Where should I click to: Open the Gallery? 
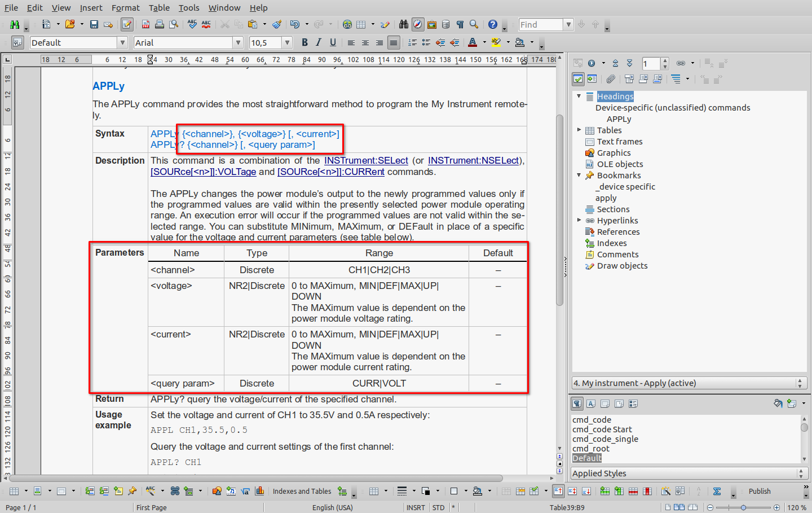(x=432, y=24)
